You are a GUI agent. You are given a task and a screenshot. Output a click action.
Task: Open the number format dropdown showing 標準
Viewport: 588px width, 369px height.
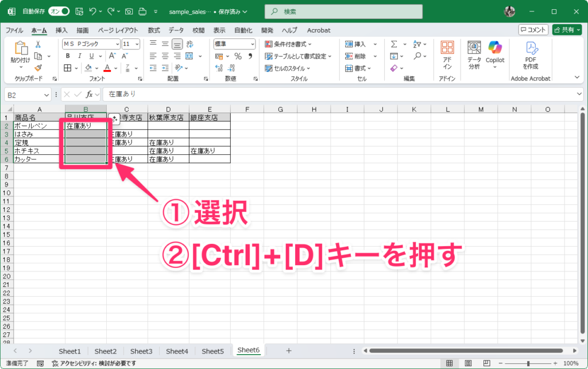click(x=234, y=44)
